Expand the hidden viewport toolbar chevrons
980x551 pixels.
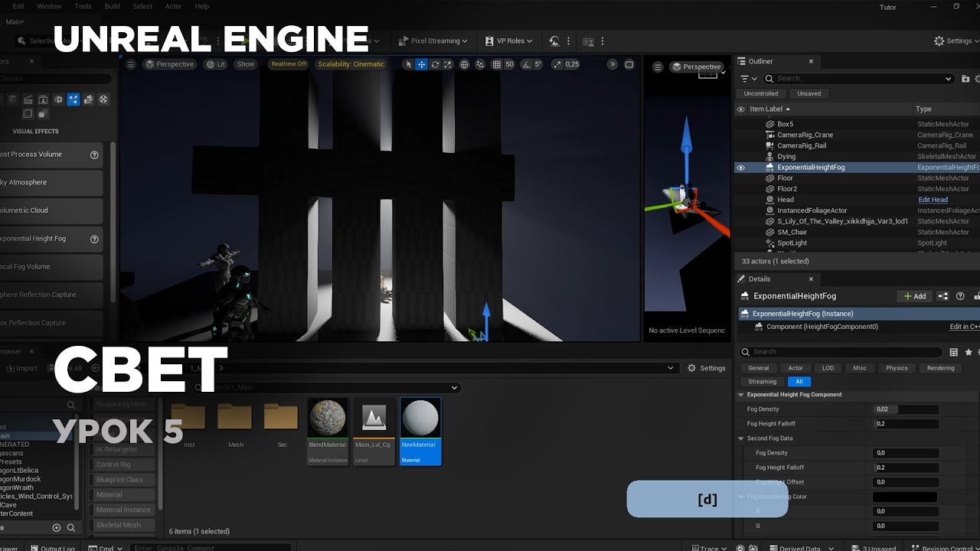(x=612, y=64)
